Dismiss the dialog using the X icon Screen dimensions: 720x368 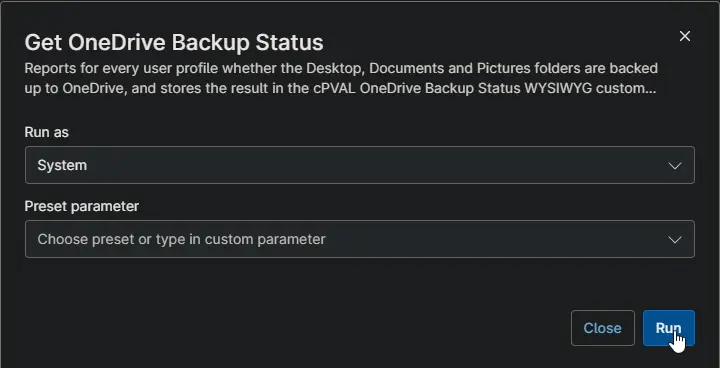coord(684,36)
